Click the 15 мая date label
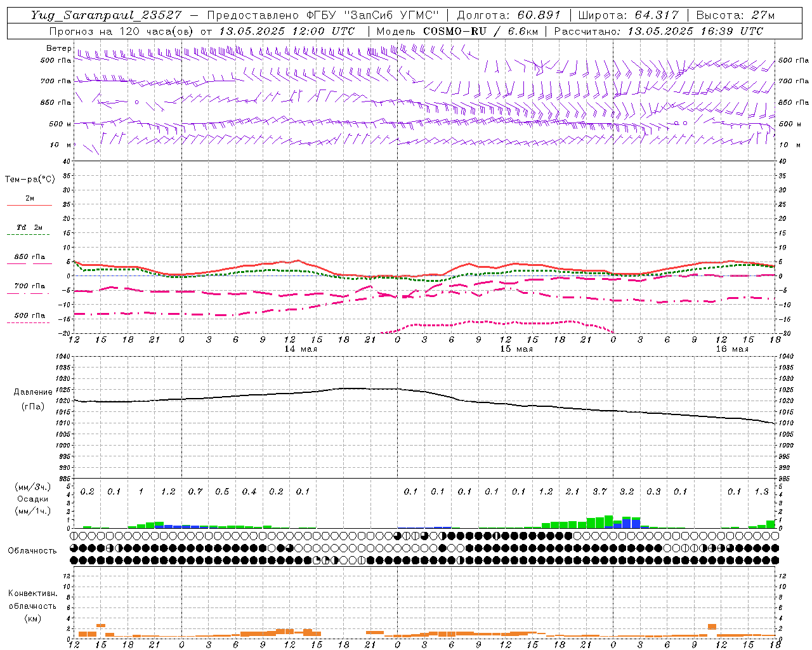Screen dimensions: 812x650 click(516, 349)
